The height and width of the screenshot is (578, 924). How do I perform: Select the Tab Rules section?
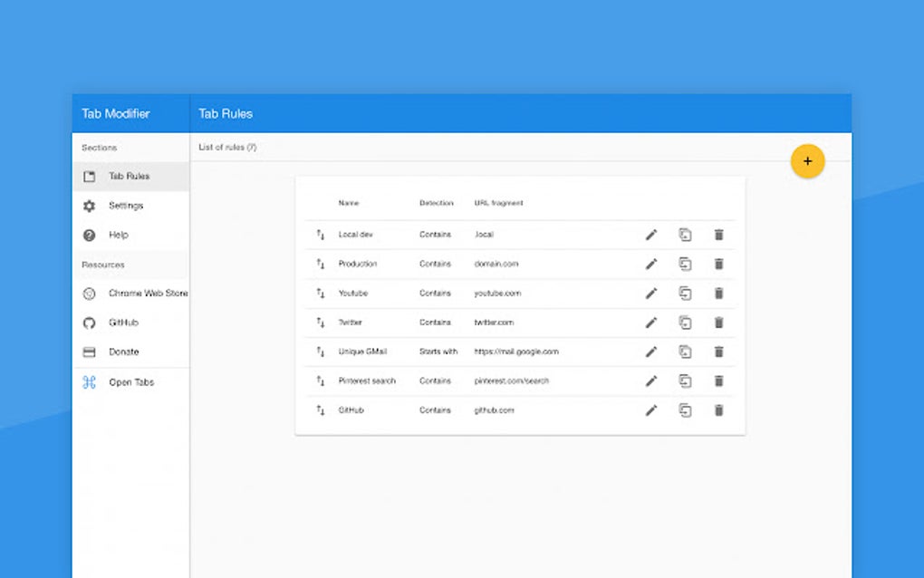(127, 176)
